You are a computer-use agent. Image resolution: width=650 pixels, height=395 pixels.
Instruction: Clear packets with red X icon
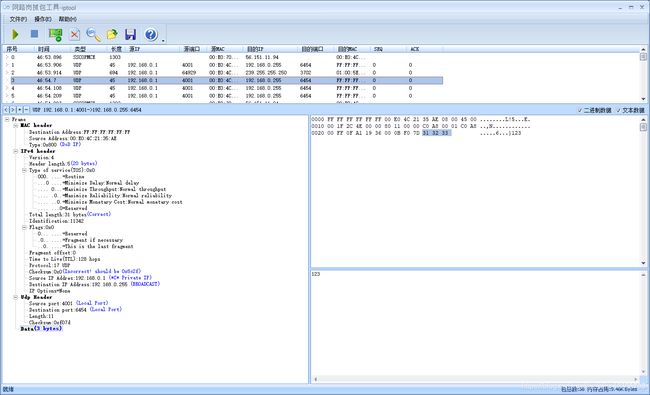pos(75,35)
